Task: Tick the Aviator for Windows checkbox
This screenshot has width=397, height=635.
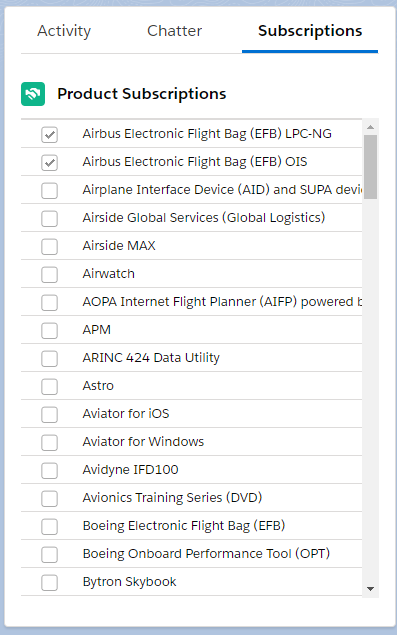Action: point(49,442)
